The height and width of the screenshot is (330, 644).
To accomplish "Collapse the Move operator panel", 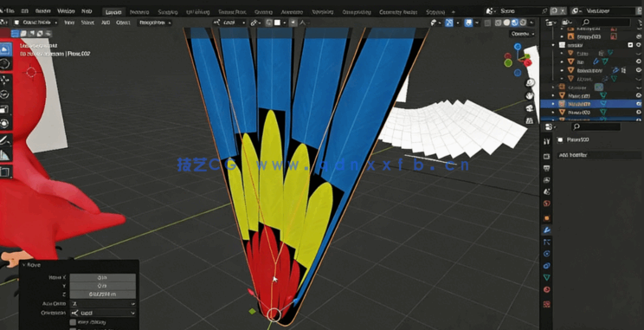I will pyautogui.click(x=24, y=265).
